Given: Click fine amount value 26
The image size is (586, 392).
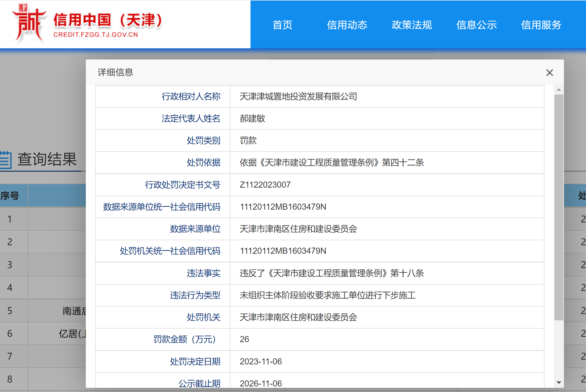Looking at the screenshot, I should click(244, 339).
